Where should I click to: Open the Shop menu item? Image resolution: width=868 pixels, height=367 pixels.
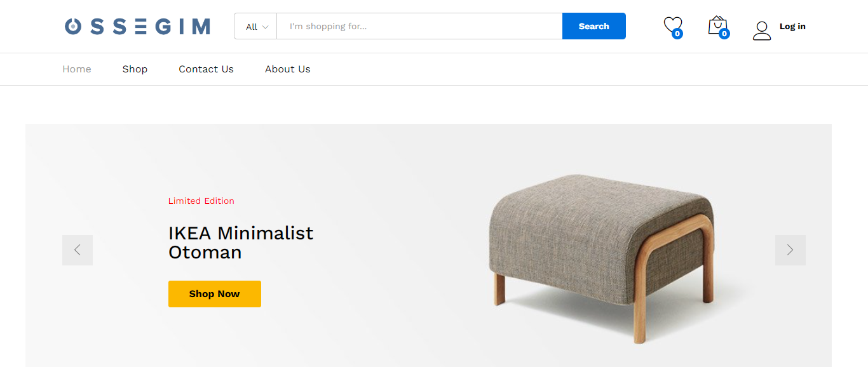coord(135,69)
